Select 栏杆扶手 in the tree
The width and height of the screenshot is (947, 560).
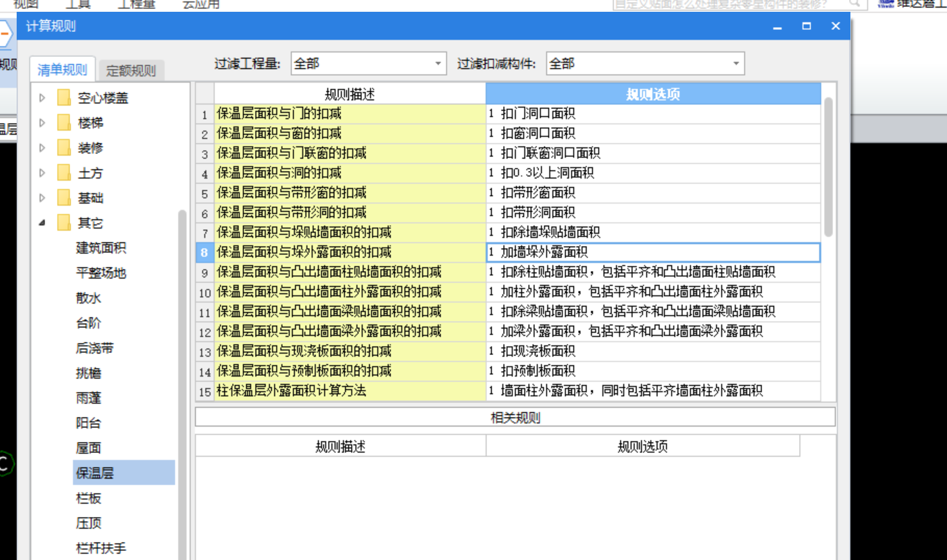point(101,548)
